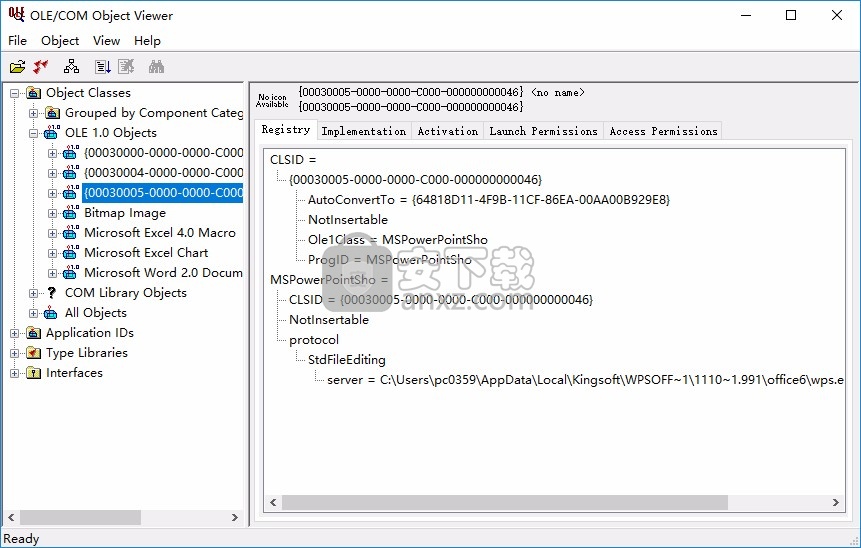Screen dimensions: 861x548
Task: Click the Microsoft Excel 4.0 Macro icon
Action: (71, 233)
